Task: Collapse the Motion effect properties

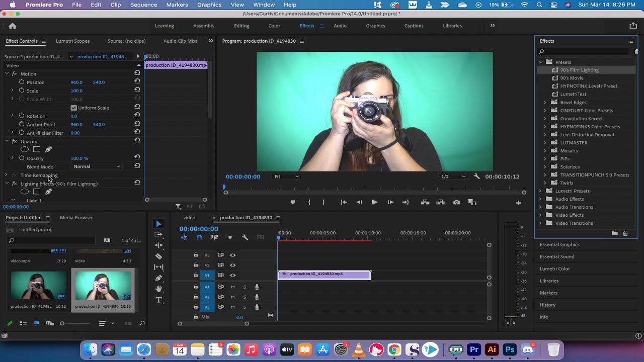Action: pyautogui.click(x=7, y=74)
